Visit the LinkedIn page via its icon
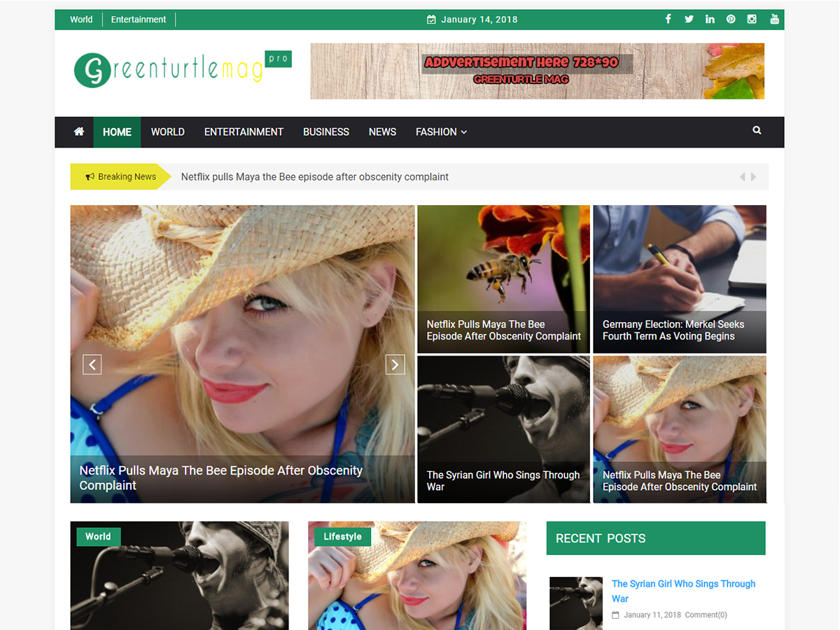 [x=710, y=19]
